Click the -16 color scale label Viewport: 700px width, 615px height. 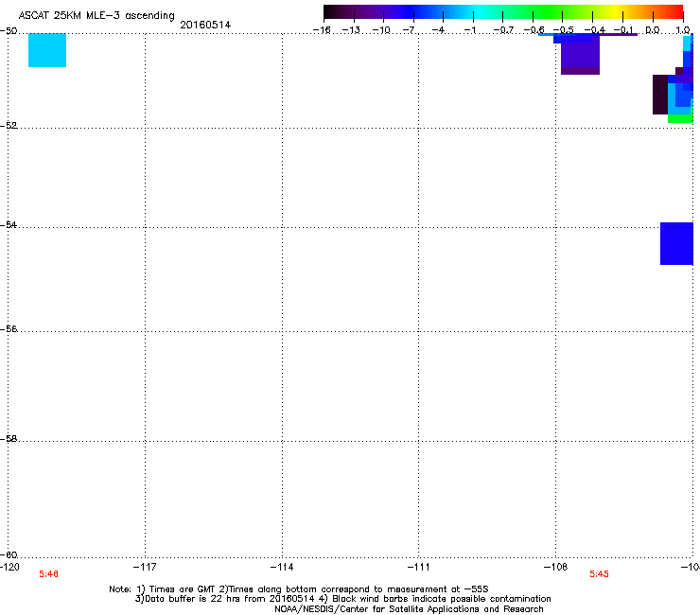click(322, 30)
